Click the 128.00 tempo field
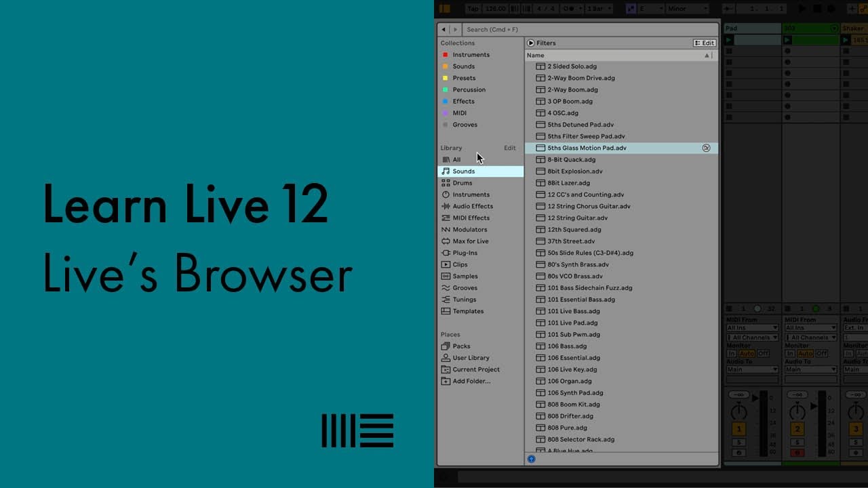Image resolution: width=868 pixels, height=488 pixels. [x=495, y=9]
